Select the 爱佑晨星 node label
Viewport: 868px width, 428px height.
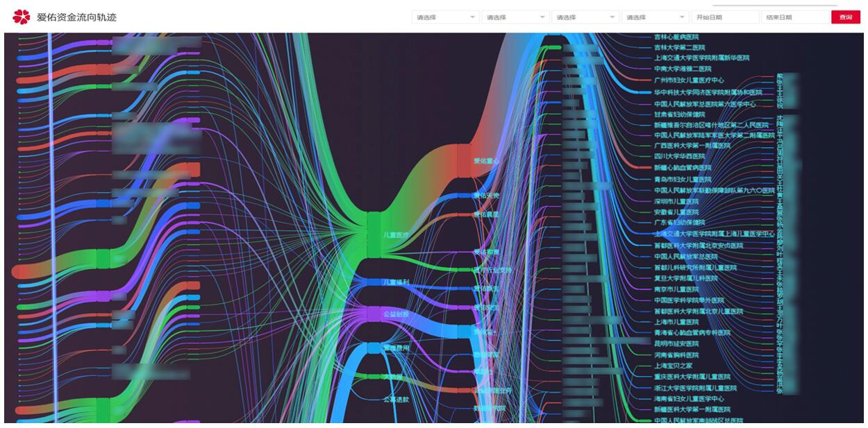[486, 215]
